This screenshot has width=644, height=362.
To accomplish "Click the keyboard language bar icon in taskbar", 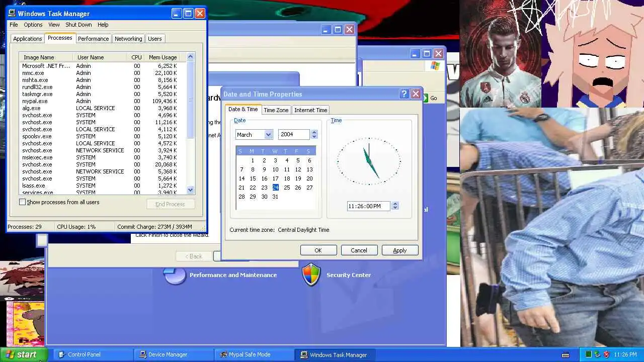I will coord(565,355).
